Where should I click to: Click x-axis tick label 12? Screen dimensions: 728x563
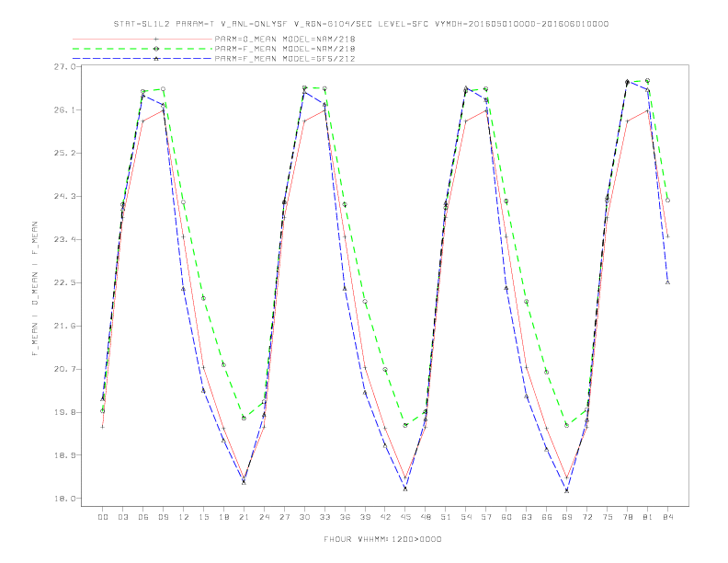pyautogui.click(x=184, y=517)
